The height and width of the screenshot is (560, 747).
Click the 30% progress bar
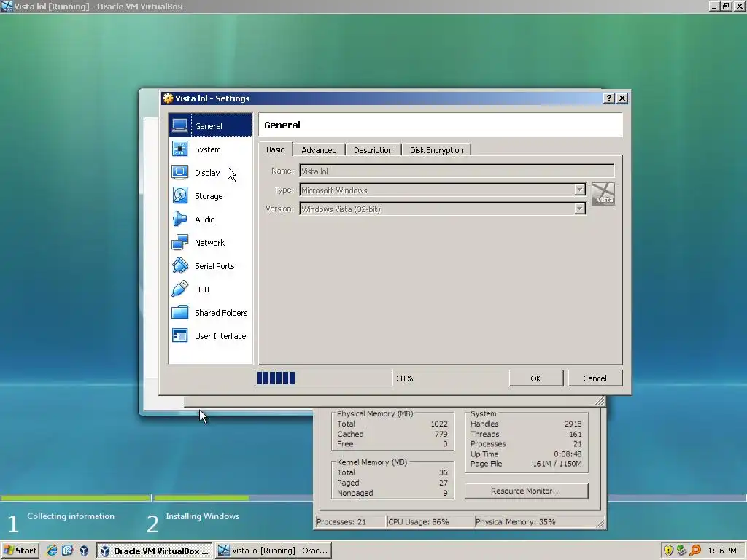[x=323, y=378]
